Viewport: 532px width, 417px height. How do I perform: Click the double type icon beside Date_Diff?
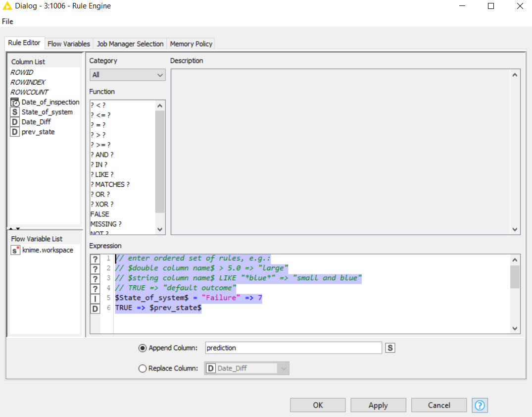coord(15,122)
